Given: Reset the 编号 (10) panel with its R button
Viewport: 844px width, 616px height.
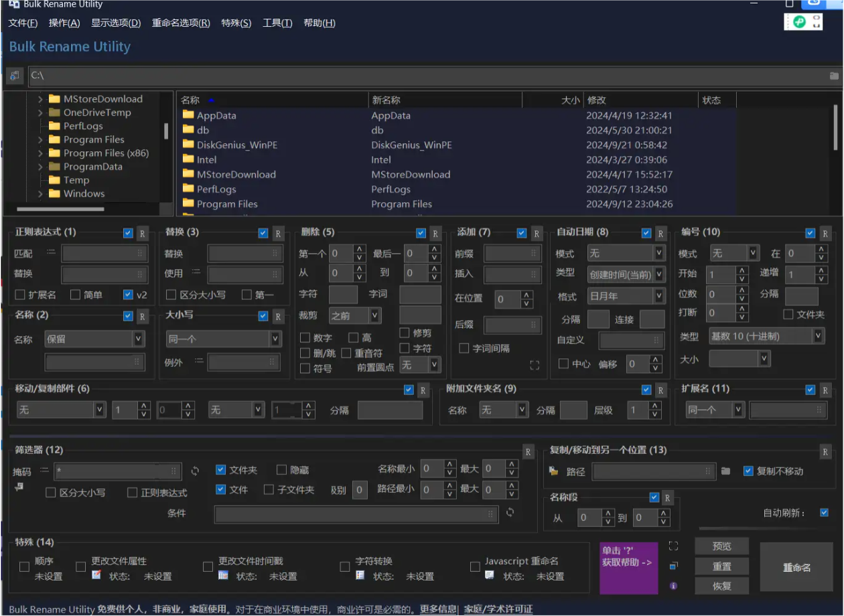Looking at the screenshot, I should (825, 233).
